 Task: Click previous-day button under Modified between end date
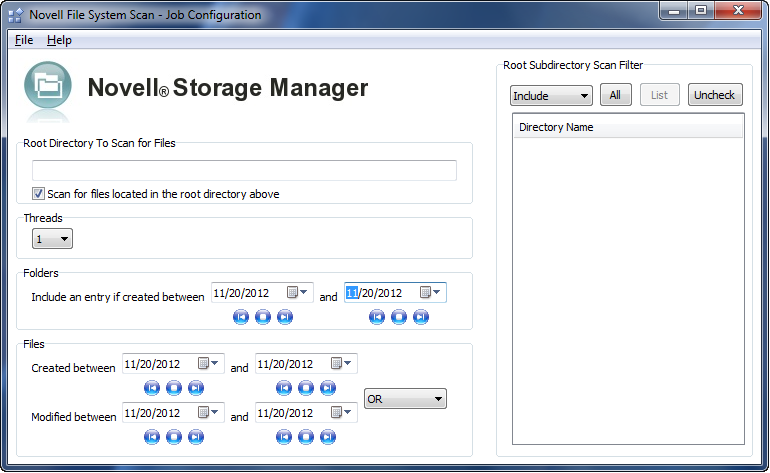(284, 437)
